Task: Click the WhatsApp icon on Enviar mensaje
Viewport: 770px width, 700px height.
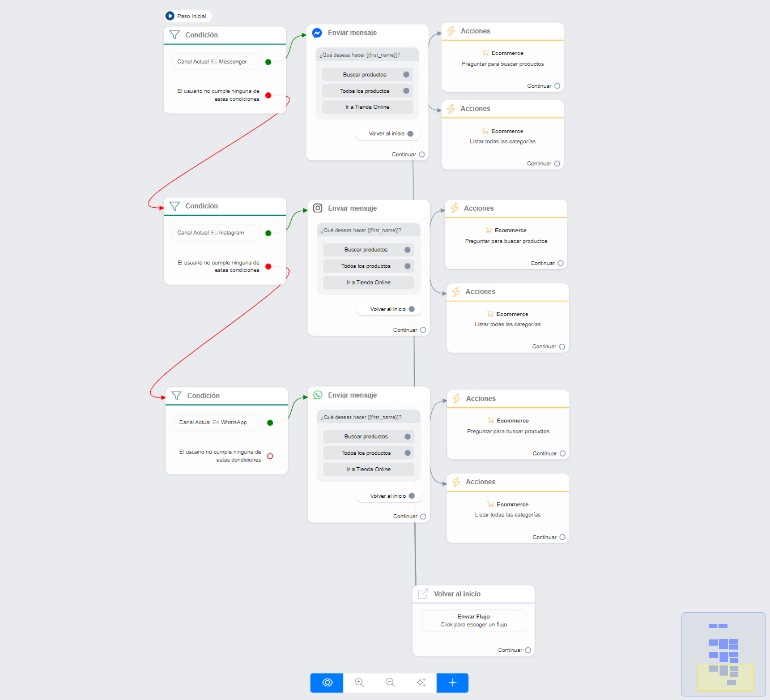Action: (x=318, y=395)
